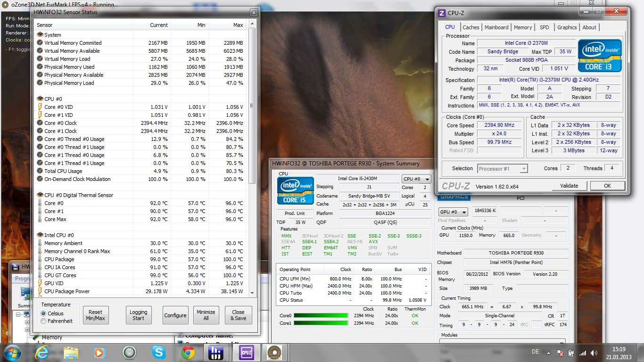Click the Intel Core i5 logo in System Summary
Viewport: 644px width, 362px height.
(296, 190)
